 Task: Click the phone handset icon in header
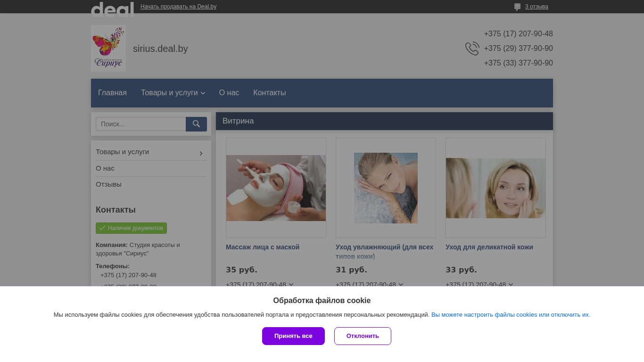coord(472,49)
